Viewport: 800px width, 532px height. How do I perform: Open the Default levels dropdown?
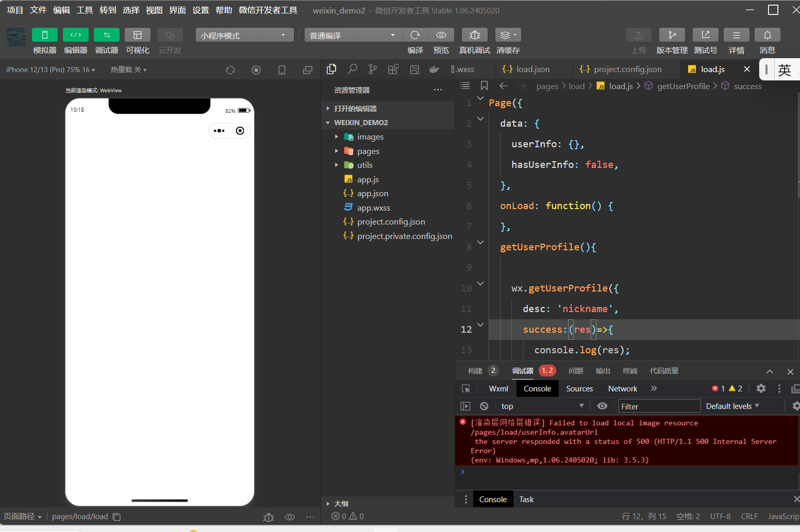[x=732, y=406]
